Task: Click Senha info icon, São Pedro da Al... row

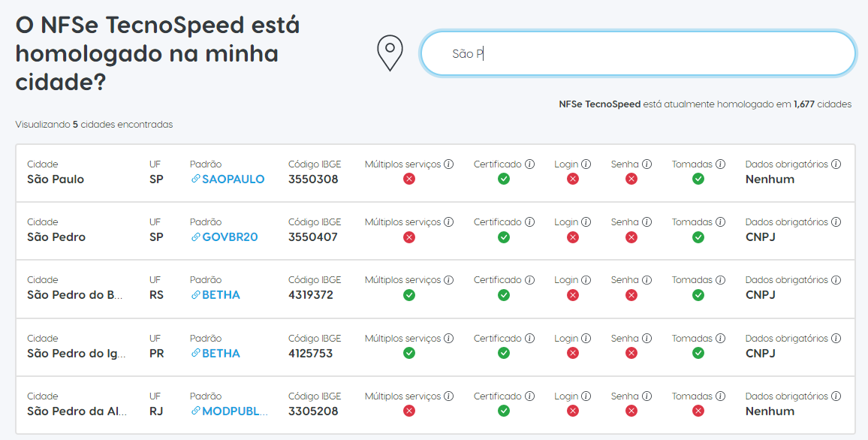Action: click(646, 396)
